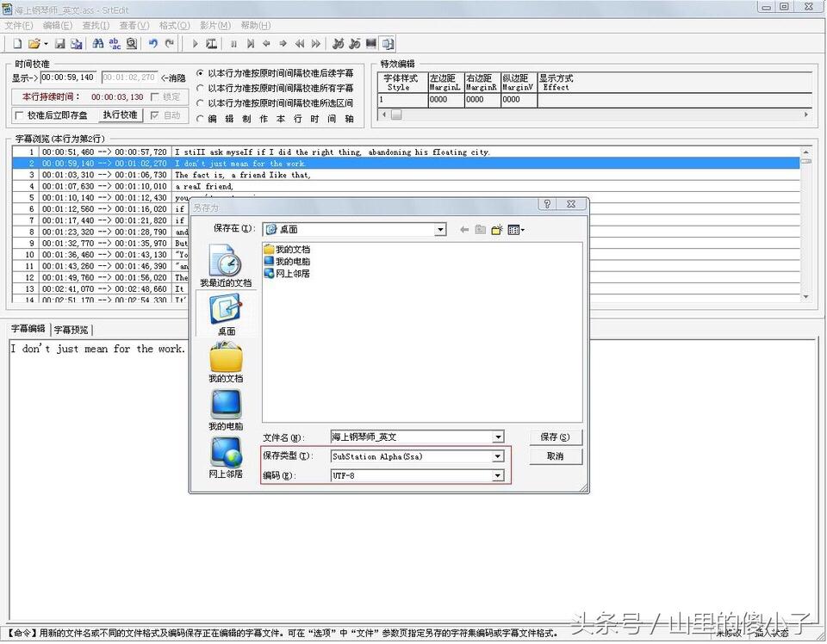Click the view menu icon in dialog
The height and width of the screenshot is (644, 827).
[x=516, y=230]
